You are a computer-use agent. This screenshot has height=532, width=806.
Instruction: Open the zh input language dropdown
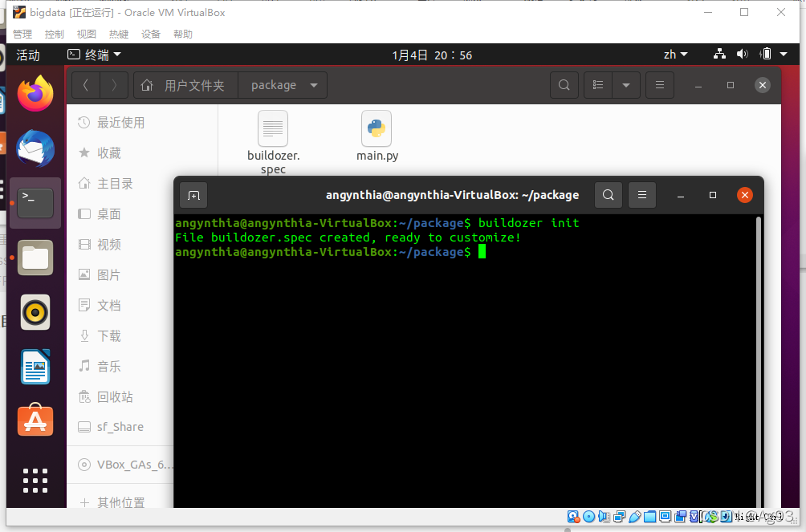coord(675,55)
